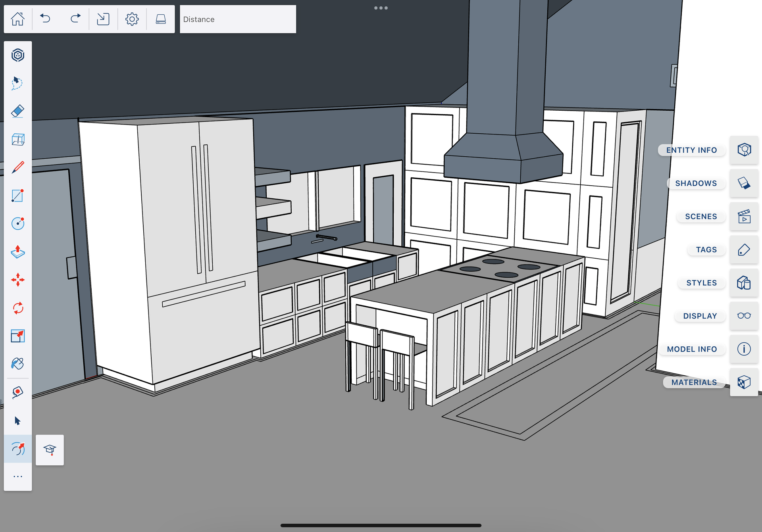Click the Scenes label
Viewport: 762px width, 532px height.
(x=700, y=217)
